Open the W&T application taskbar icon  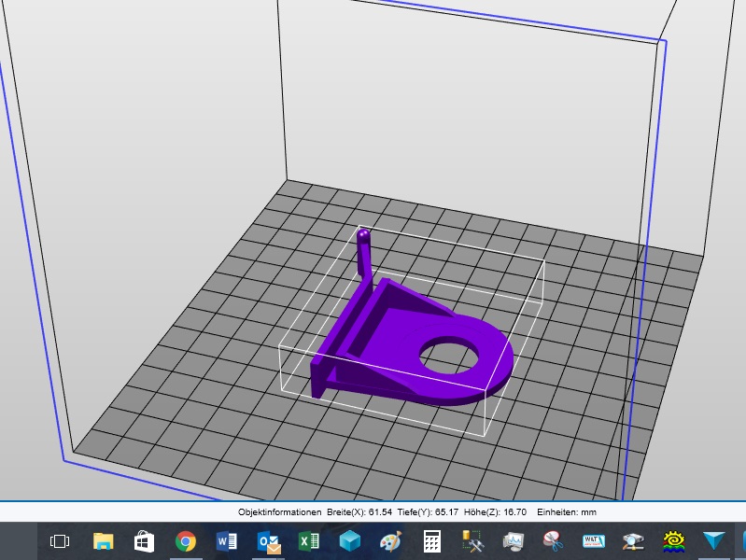pos(594,541)
